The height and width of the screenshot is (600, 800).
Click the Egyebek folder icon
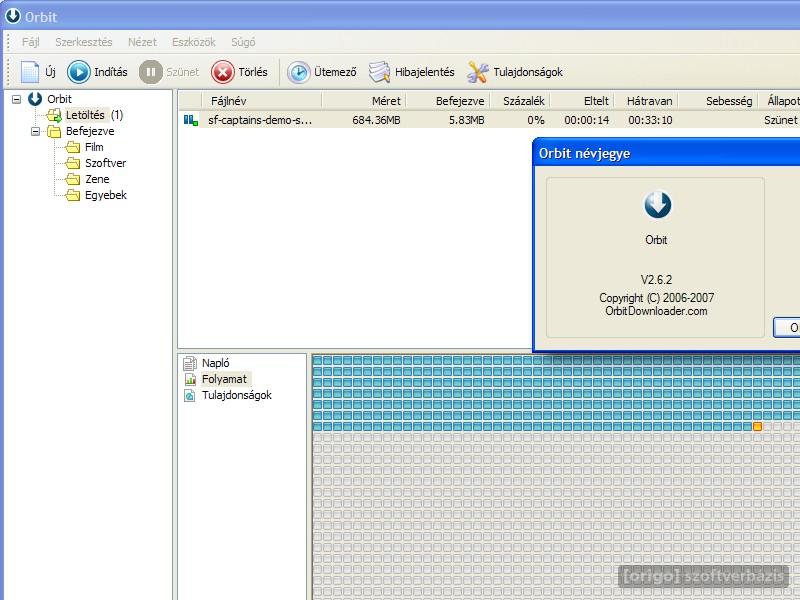click(x=73, y=195)
